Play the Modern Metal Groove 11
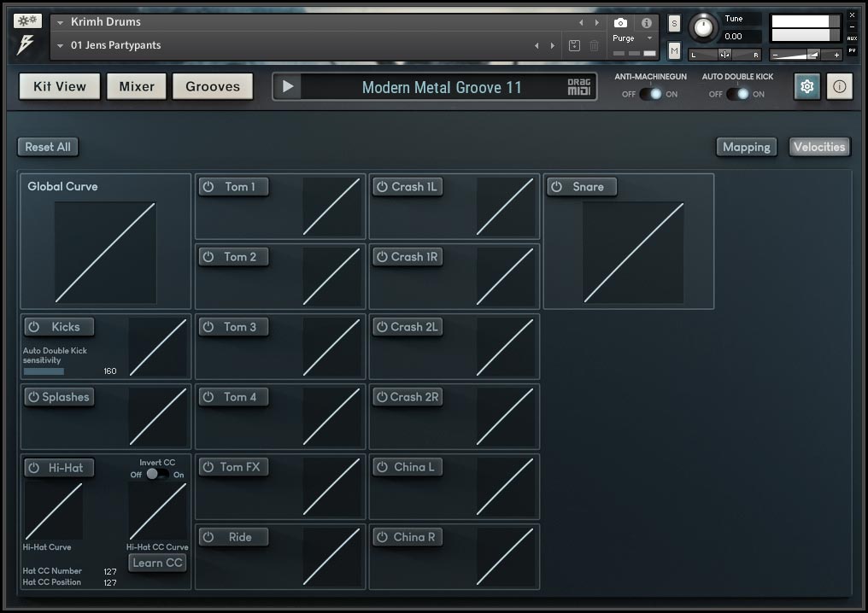 (x=288, y=87)
